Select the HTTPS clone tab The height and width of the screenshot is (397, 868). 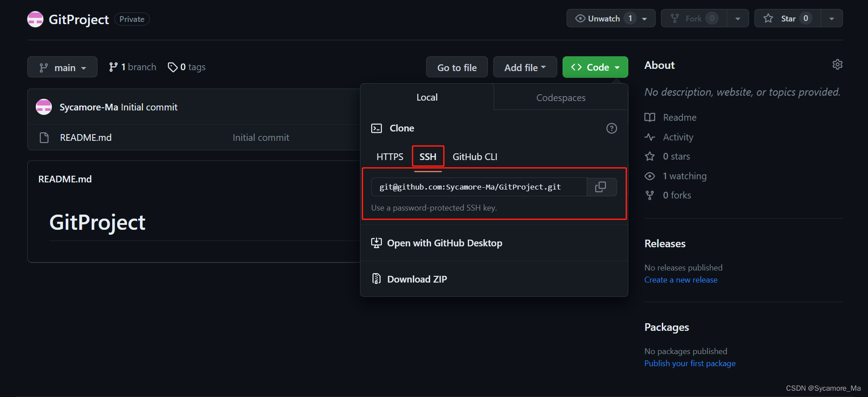(x=390, y=156)
